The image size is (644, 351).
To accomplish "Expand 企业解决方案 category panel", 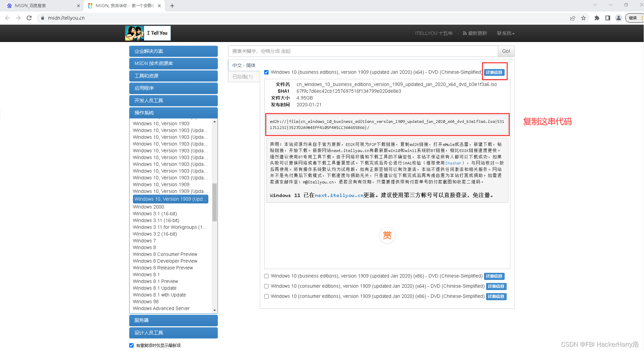I will [174, 51].
